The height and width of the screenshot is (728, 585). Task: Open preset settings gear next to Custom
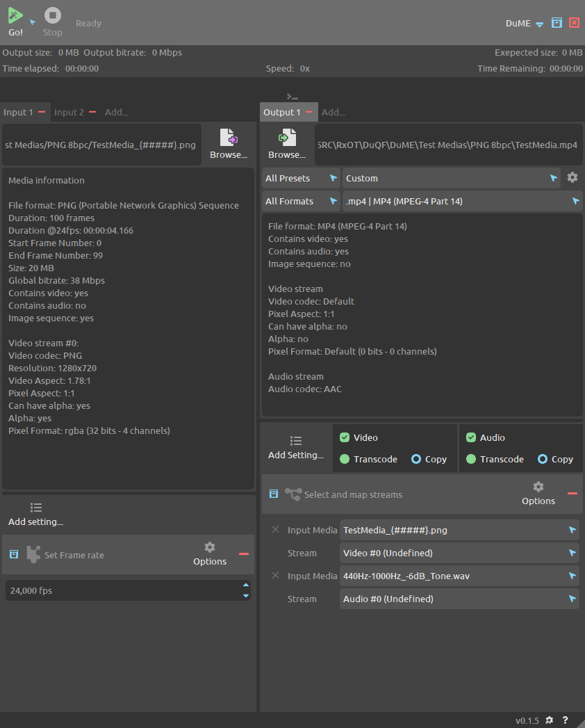click(572, 178)
